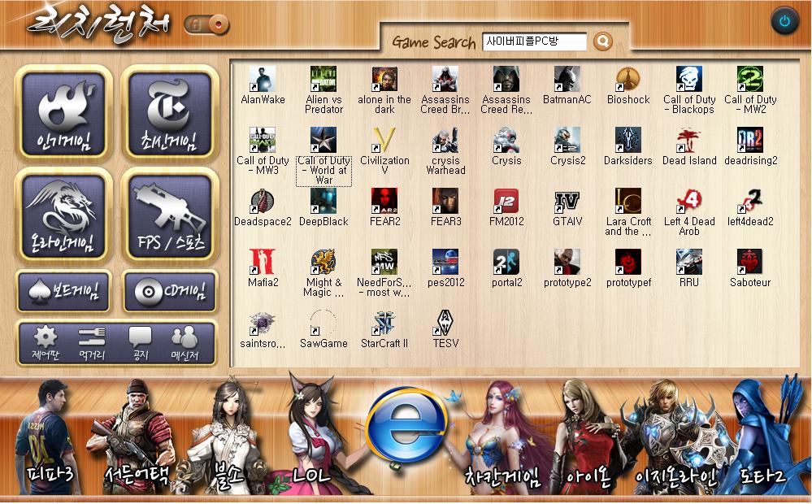
Task: Open 제어판 control panel gear
Action: tap(45, 343)
